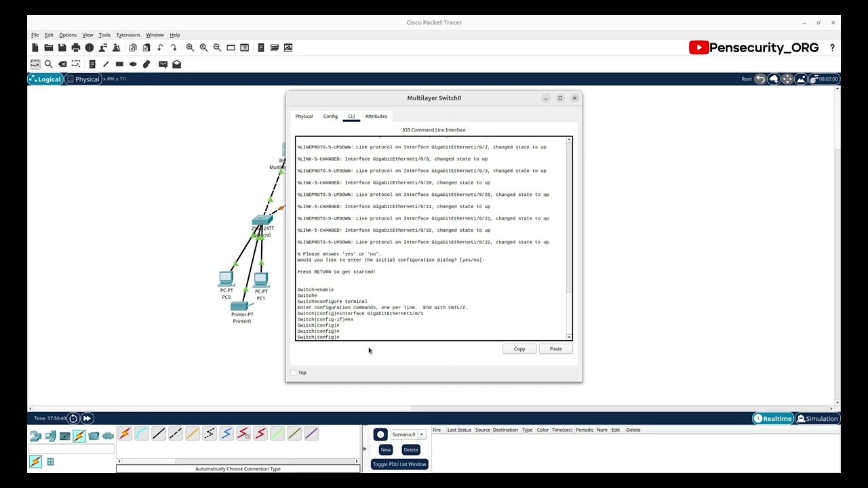This screenshot has height=488, width=868.
Task: Open the Options menu
Action: 68,35
